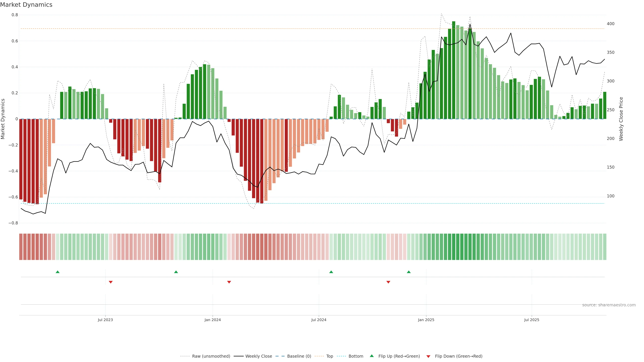Click the Weekly Close Price axis title
Image resolution: width=644 pixels, height=362 pixels.
(621, 119)
